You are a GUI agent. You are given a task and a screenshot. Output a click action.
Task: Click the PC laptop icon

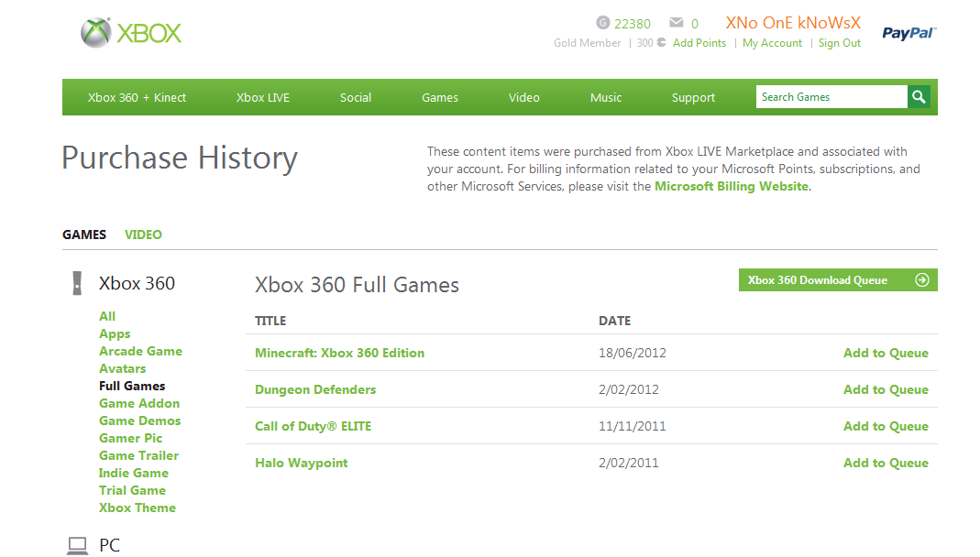click(77, 546)
